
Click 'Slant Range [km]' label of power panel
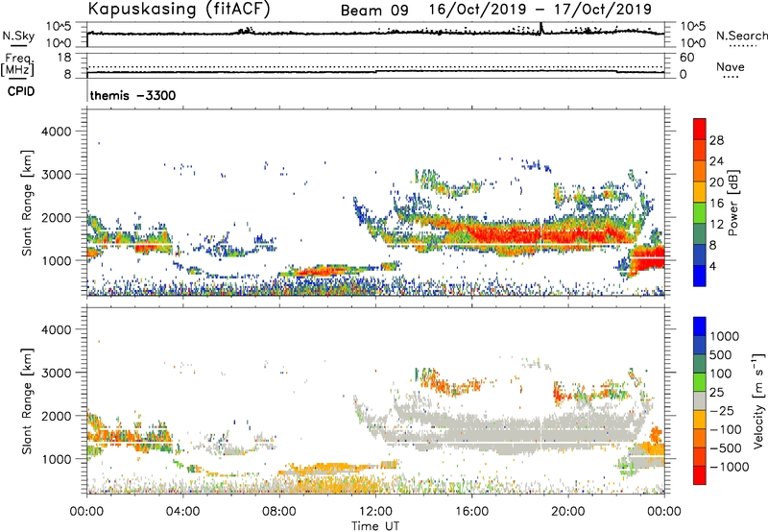click(x=27, y=203)
